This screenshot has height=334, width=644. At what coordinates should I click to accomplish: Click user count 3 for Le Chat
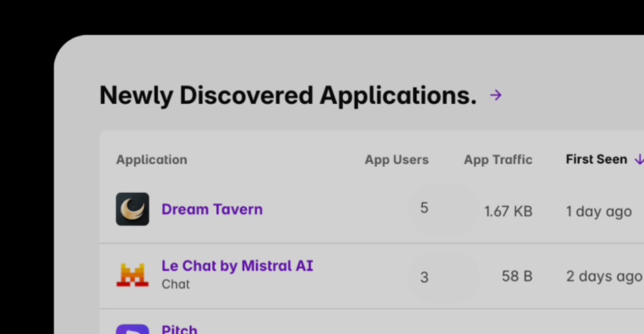point(425,277)
